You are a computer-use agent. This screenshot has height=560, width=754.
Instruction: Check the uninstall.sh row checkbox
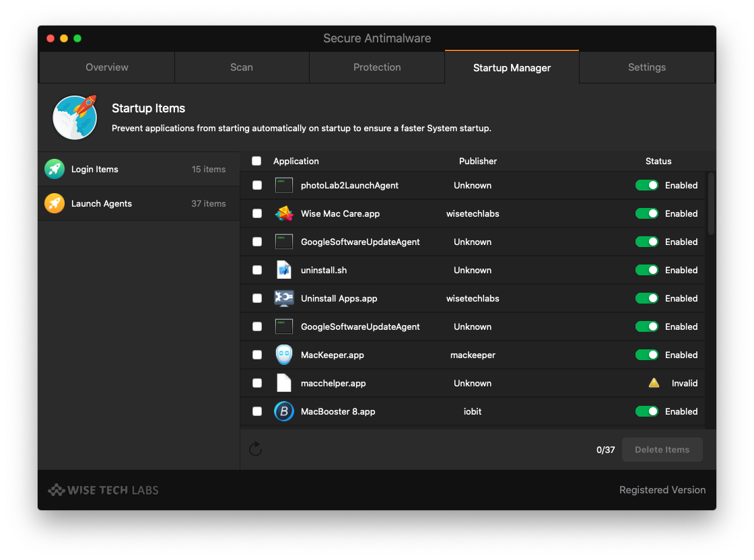click(x=257, y=270)
